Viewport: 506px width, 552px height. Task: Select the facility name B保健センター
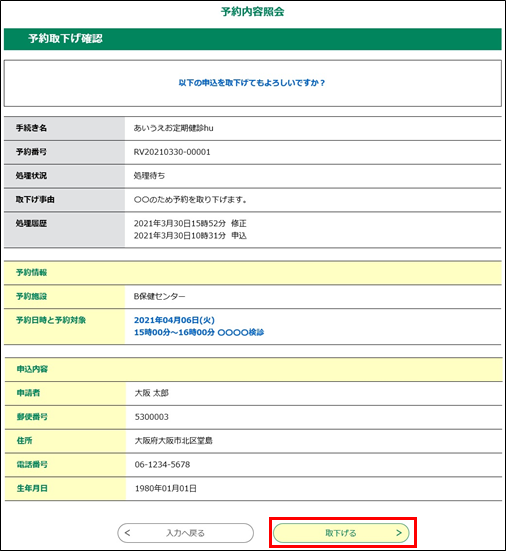click(159, 296)
